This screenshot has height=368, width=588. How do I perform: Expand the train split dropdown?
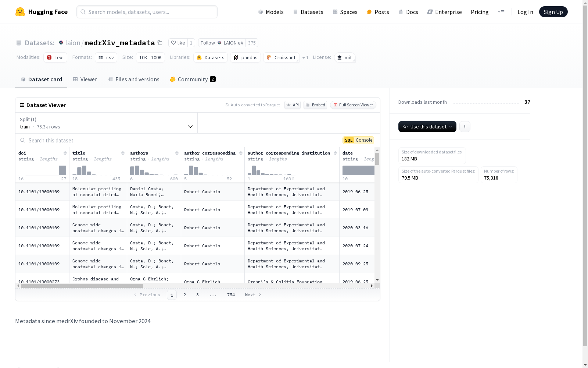point(107,123)
